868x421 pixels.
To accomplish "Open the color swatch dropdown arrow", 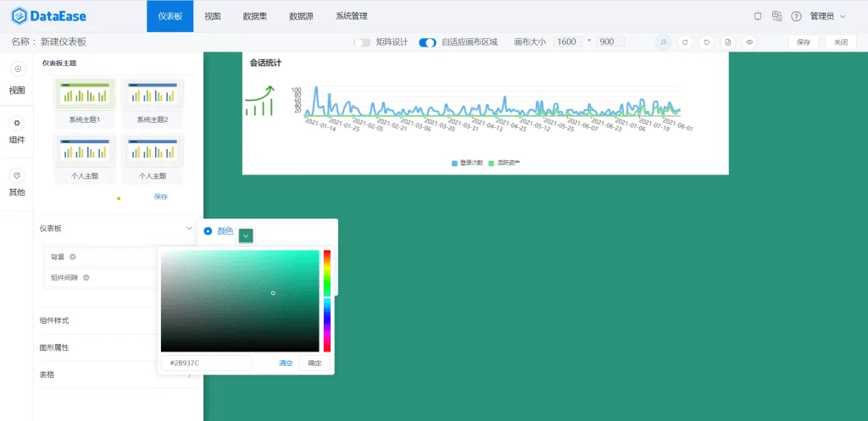I will point(246,235).
